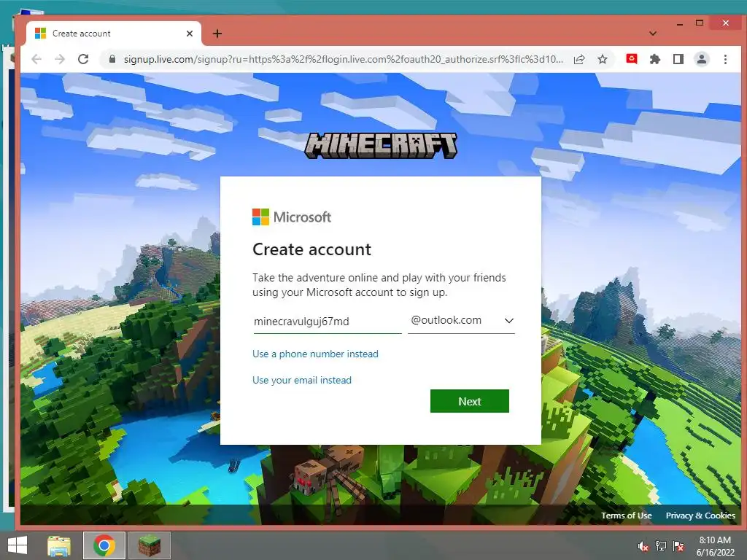Click the browser back arrow

click(x=36, y=59)
